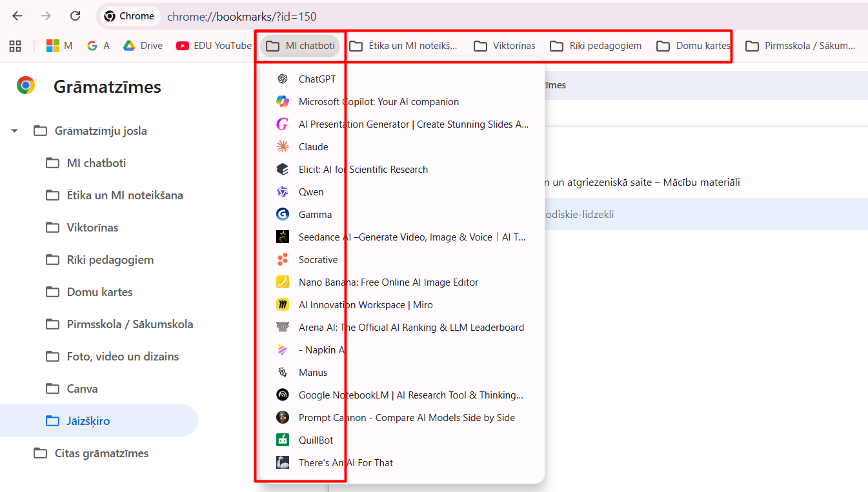
Task: Click the Claude orange starburst icon
Action: pos(282,147)
